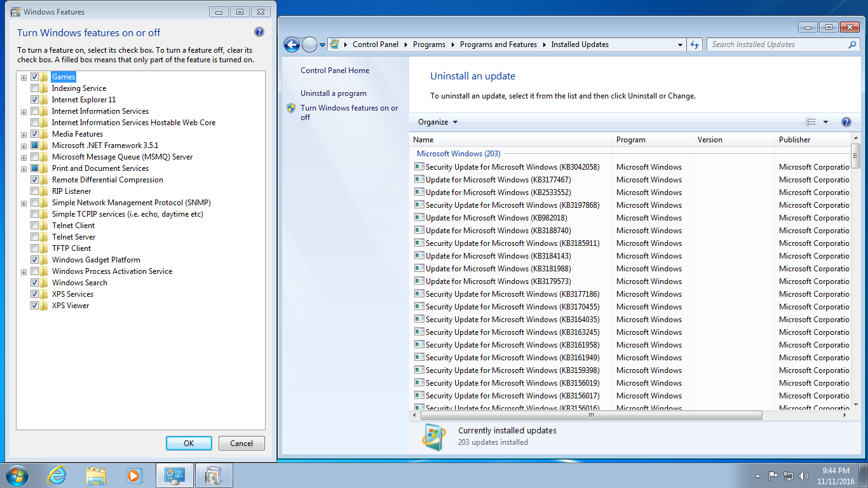Sort updates by Version column header
The height and width of the screenshot is (488, 868).
pyautogui.click(x=735, y=140)
